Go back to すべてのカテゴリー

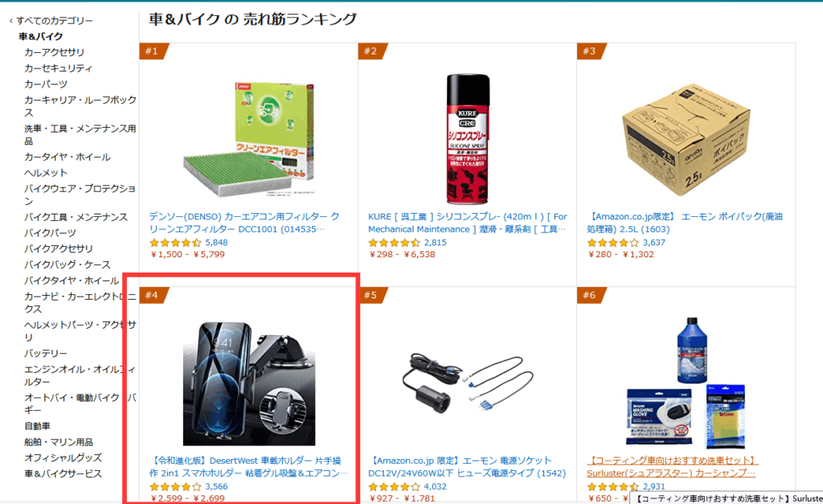pyautogui.click(x=51, y=20)
